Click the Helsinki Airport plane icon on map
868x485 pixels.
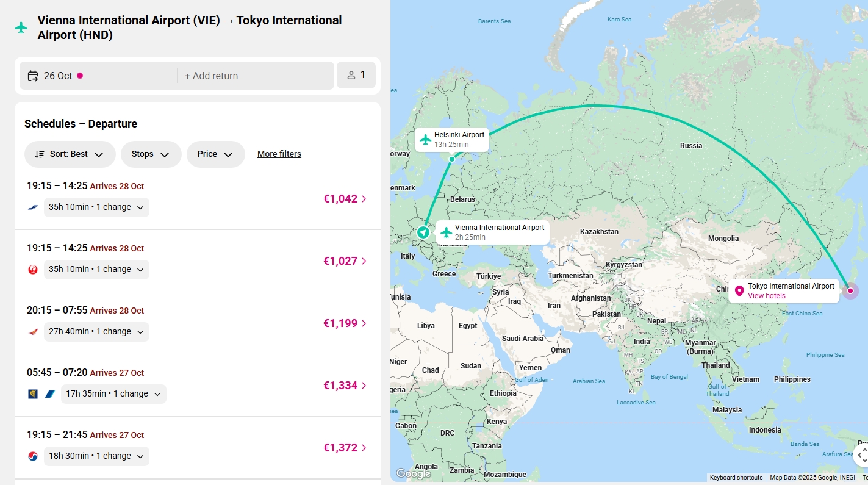(425, 140)
